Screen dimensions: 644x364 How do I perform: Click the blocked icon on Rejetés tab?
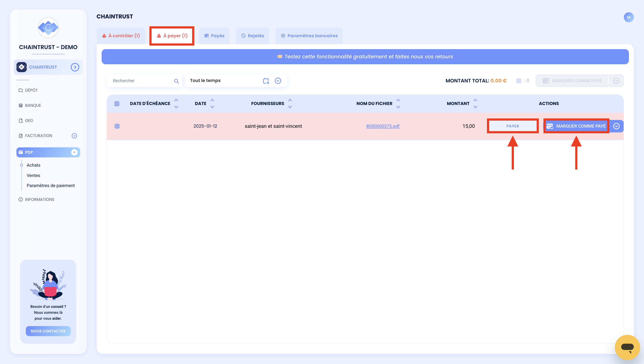(243, 36)
